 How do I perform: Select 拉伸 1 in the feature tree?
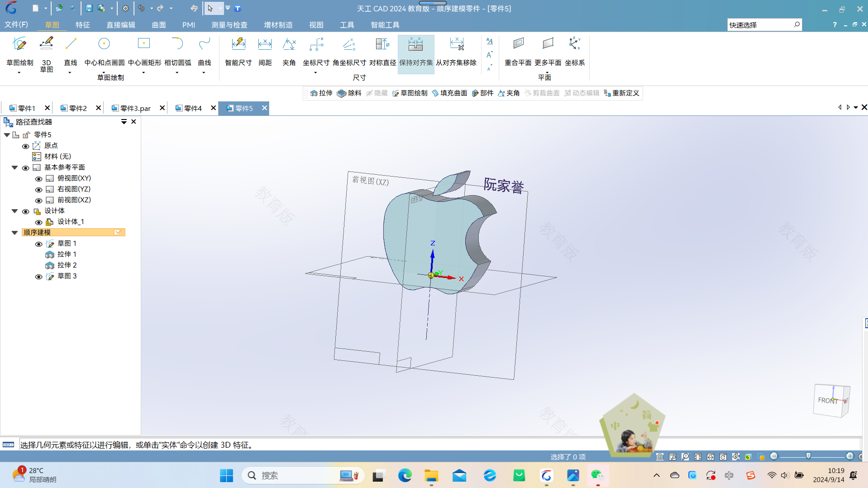[67, 254]
